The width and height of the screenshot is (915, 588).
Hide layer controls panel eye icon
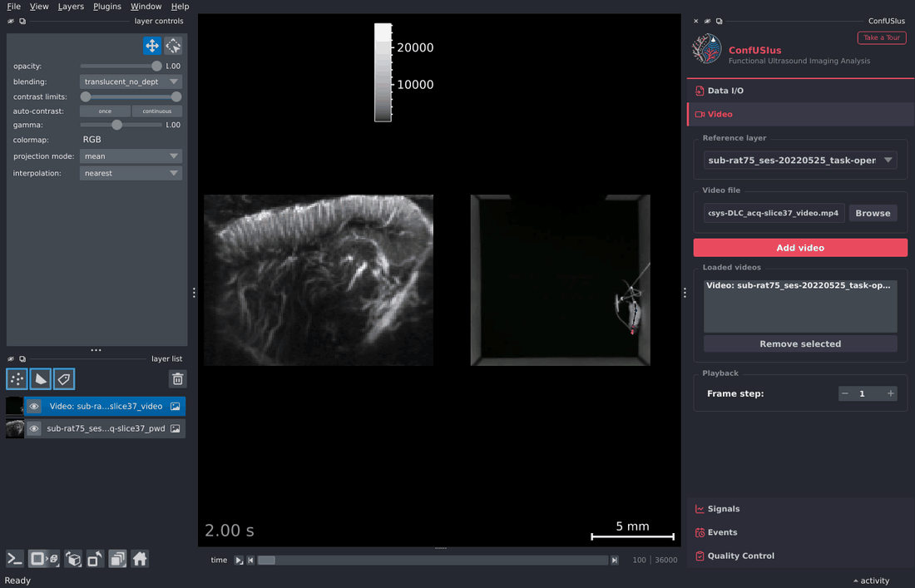(11, 21)
